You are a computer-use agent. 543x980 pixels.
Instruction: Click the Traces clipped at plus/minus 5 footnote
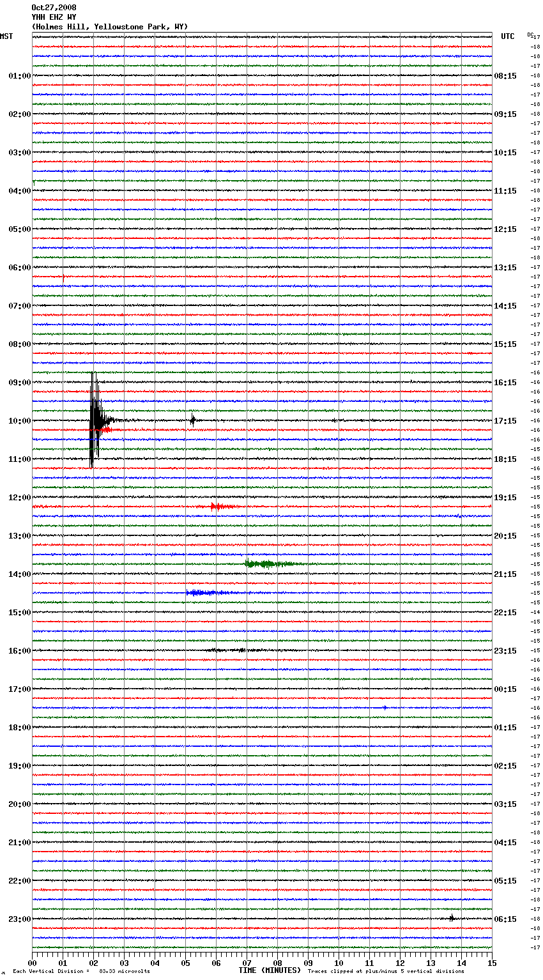click(386, 972)
